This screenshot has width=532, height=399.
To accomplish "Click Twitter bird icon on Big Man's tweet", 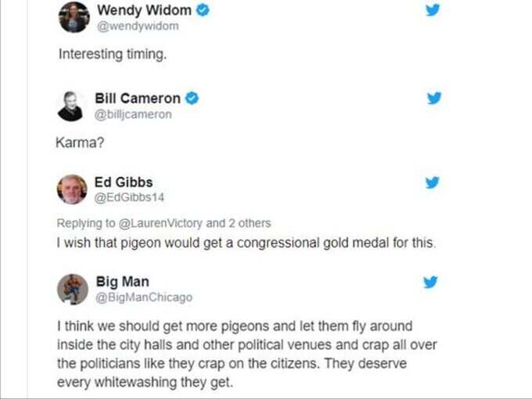I will (x=430, y=282).
